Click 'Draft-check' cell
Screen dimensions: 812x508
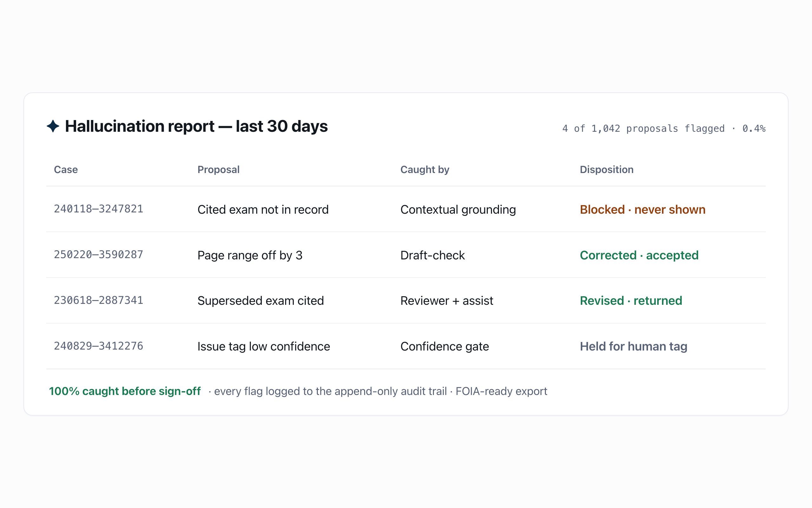pyautogui.click(x=433, y=255)
